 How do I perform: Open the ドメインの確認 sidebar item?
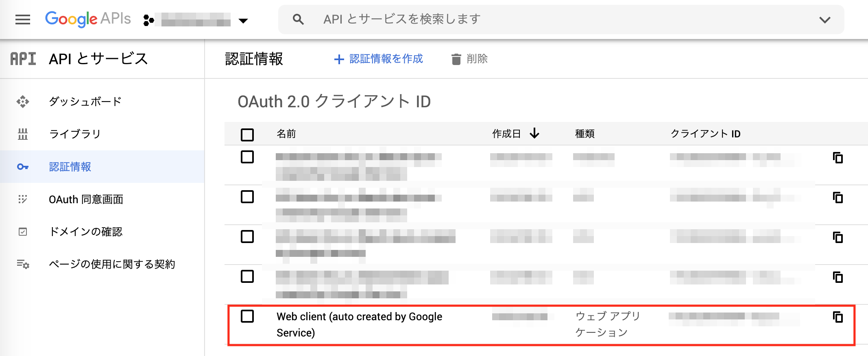click(x=102, y=232)
